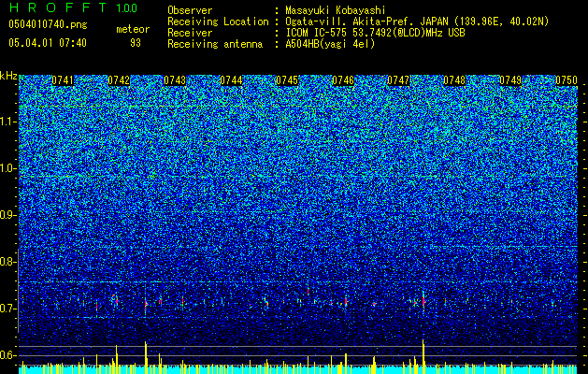
Task: Click the 0747 time marker
Action: coord(398,80)
